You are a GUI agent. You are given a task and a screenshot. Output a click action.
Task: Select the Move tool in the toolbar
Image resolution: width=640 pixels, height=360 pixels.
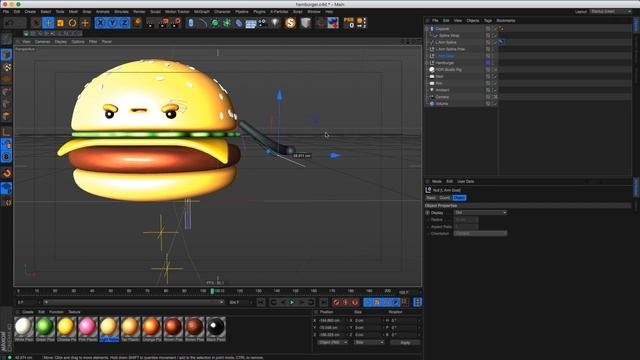[48, 23]
